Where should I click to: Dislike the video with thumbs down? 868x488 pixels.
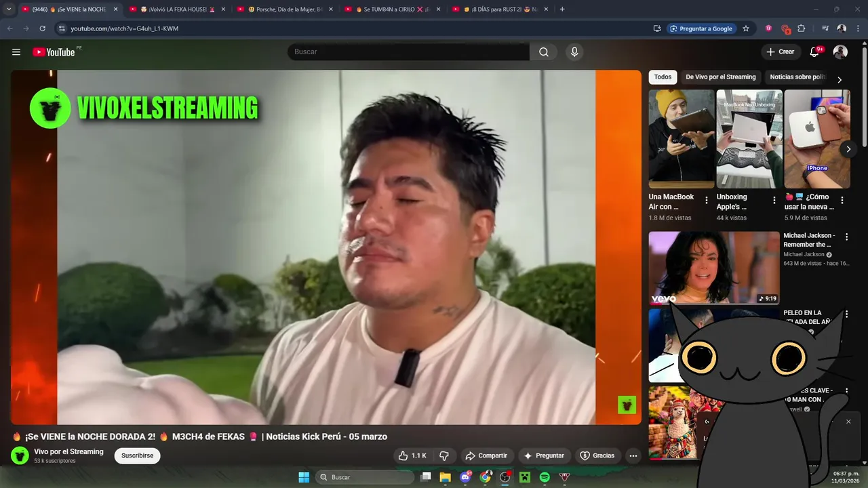point(444,455)
